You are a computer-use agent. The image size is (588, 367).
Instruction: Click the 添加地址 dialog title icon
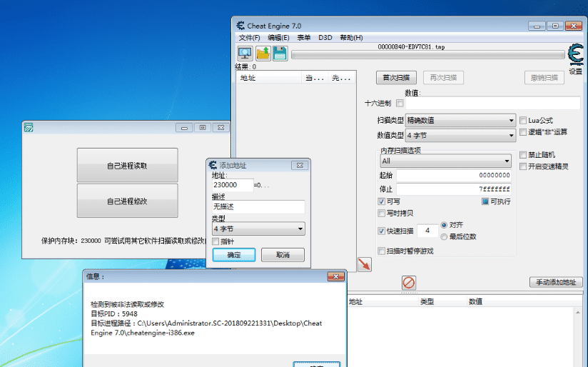[x=213, y=165]
